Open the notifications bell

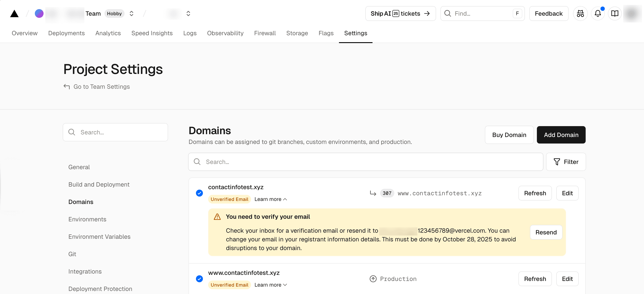coord(598,13)
